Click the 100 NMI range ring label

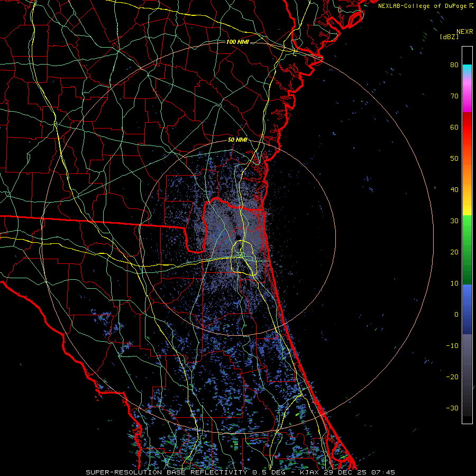[x=237, y=42]
